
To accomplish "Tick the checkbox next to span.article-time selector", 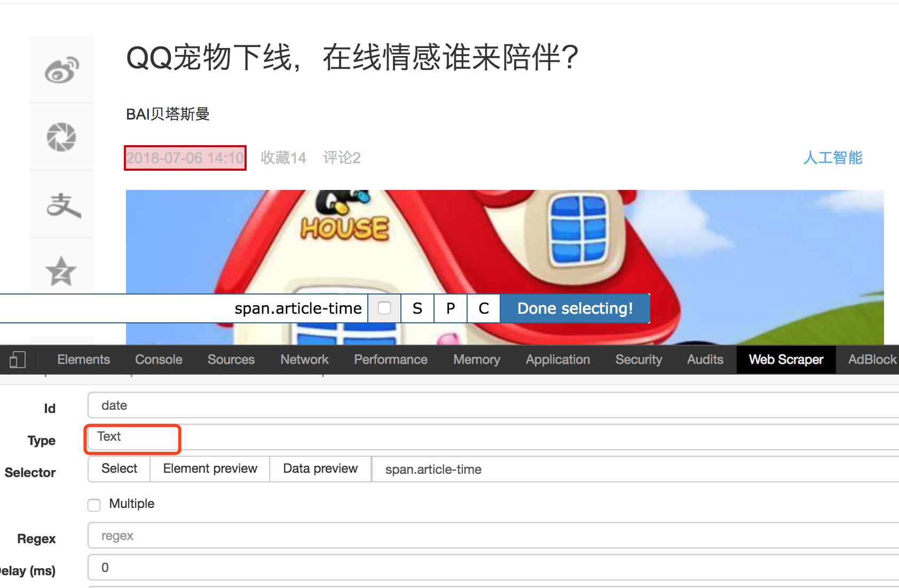I will [384, 308].
